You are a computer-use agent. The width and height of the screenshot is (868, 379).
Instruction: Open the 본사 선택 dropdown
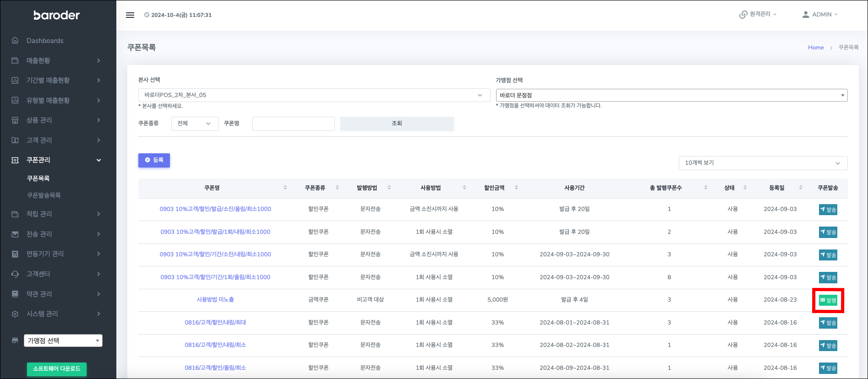tap(314, 95)
